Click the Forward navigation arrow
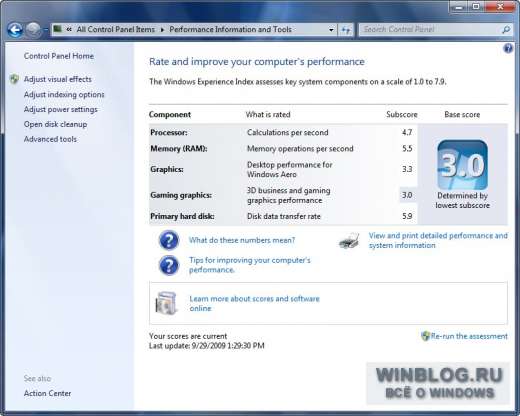 [33, 30]
